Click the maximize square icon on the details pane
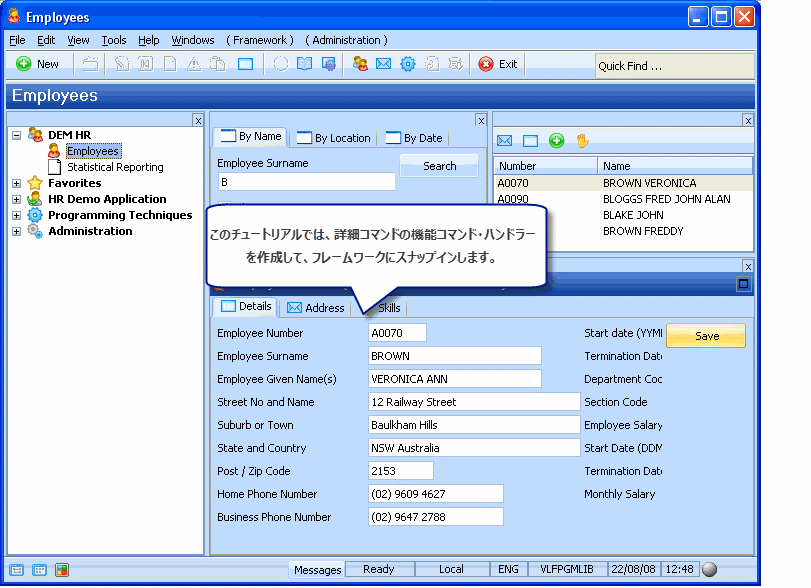This screenshot has width=811, height=588. (744, 284)
